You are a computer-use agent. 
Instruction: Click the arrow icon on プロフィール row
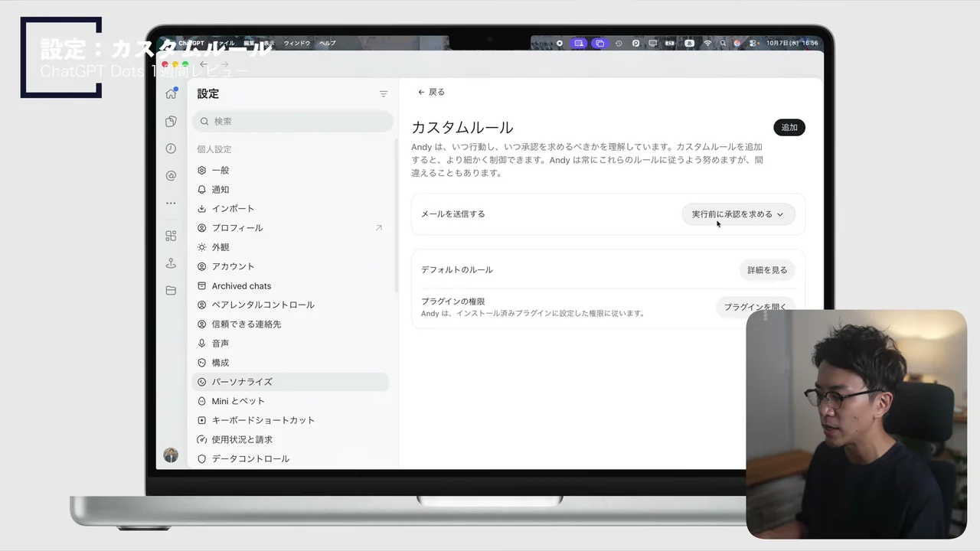378,228
